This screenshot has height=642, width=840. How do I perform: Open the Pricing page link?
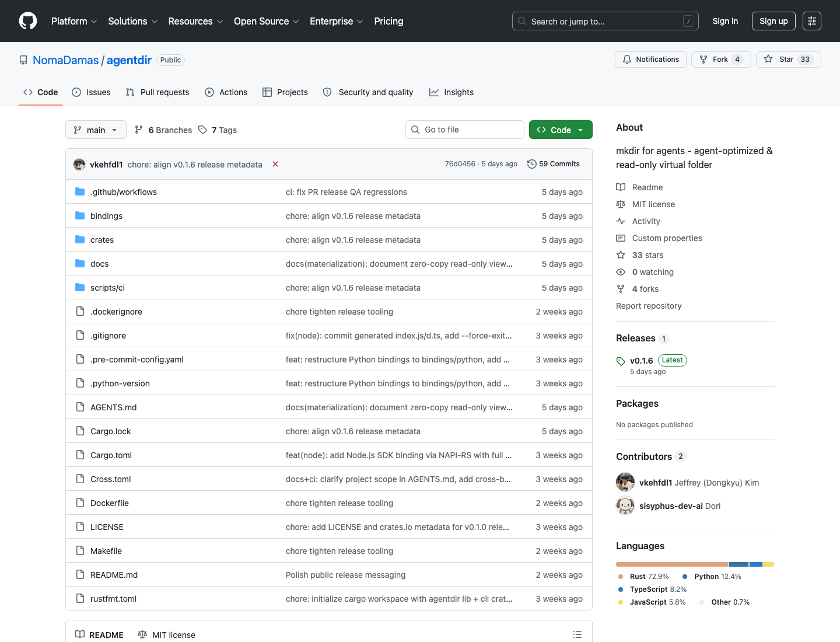pyautogui.click(x=388, y=21)
